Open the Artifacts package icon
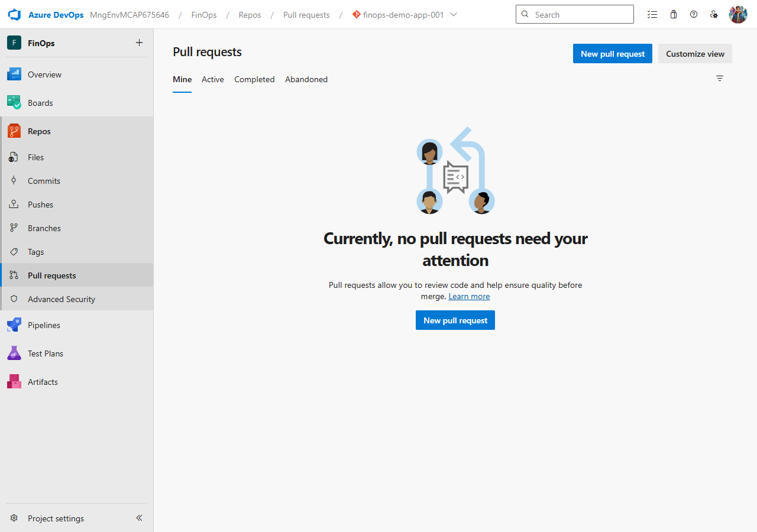 tap(14, 382)
